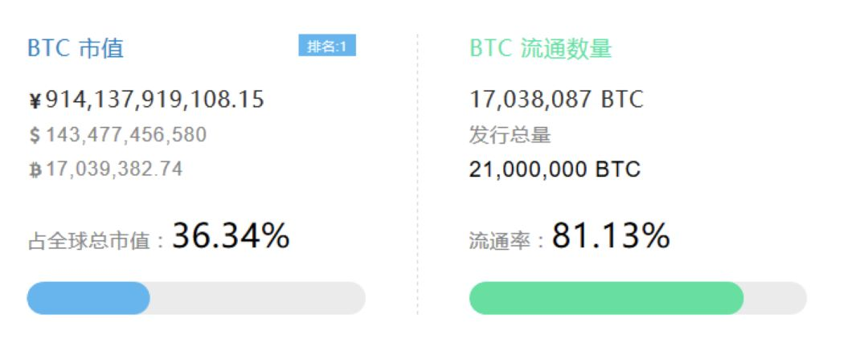868x339 pixels.
Task: Click the BTC 流通数量 heading
Action: [x=540, y=49]
